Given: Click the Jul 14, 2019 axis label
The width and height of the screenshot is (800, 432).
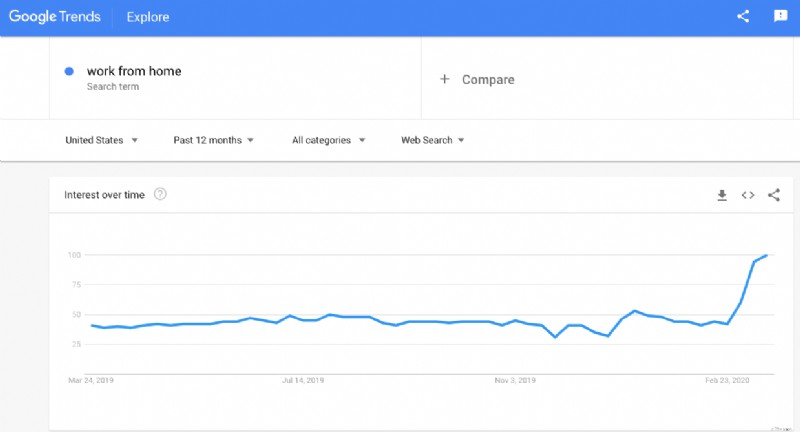Looking at the screenshot, I should coord(303,380).
